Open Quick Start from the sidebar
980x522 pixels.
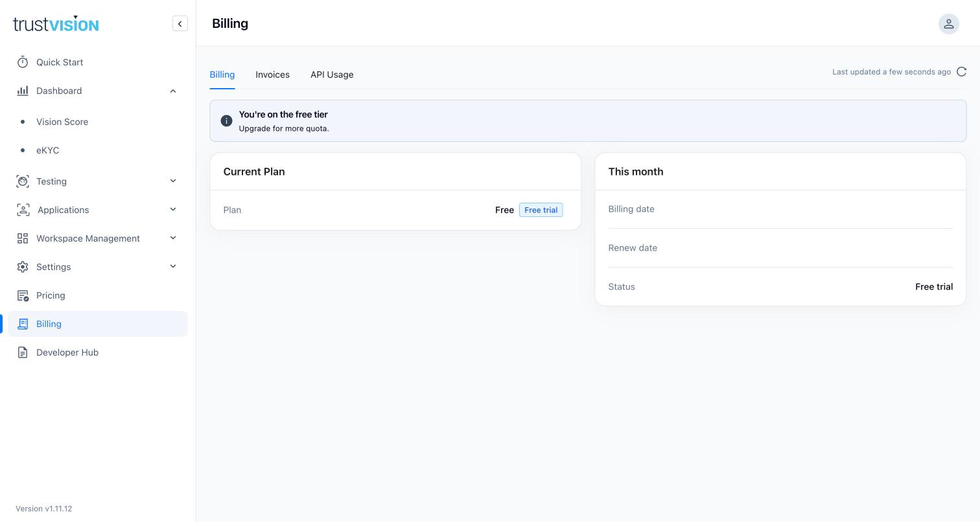pyautogui.click(x=98, y=62)
